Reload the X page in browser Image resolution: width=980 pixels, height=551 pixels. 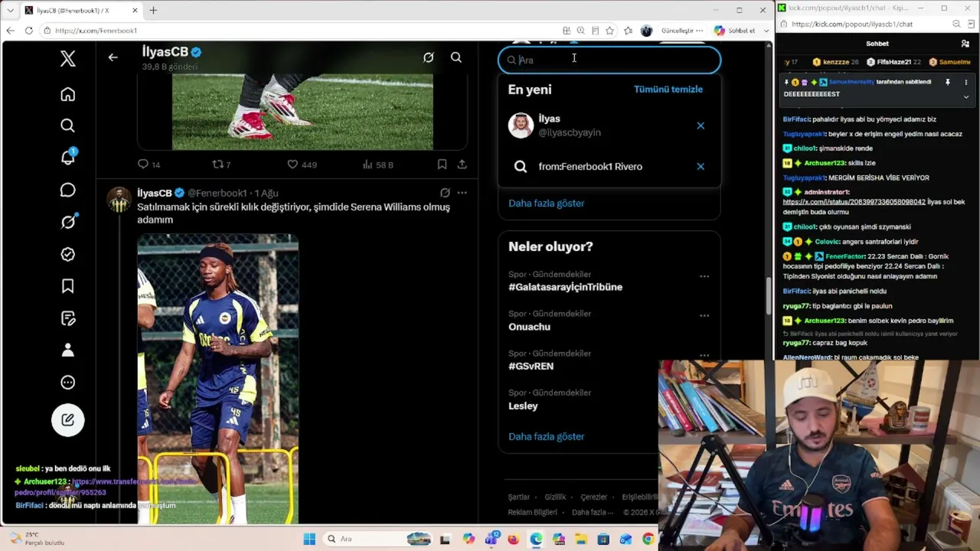(28, 31)
